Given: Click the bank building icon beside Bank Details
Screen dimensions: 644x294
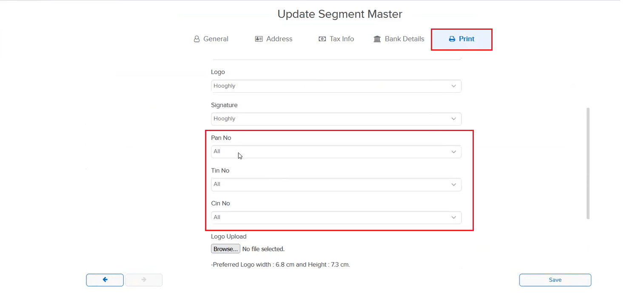Looking at the screenshot, I should point(377,39).
